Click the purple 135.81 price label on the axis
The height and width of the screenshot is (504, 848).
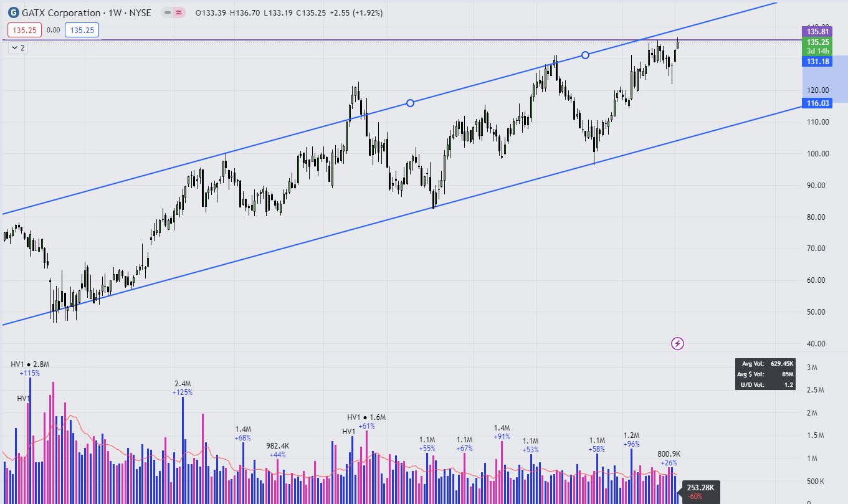[817, 31]
